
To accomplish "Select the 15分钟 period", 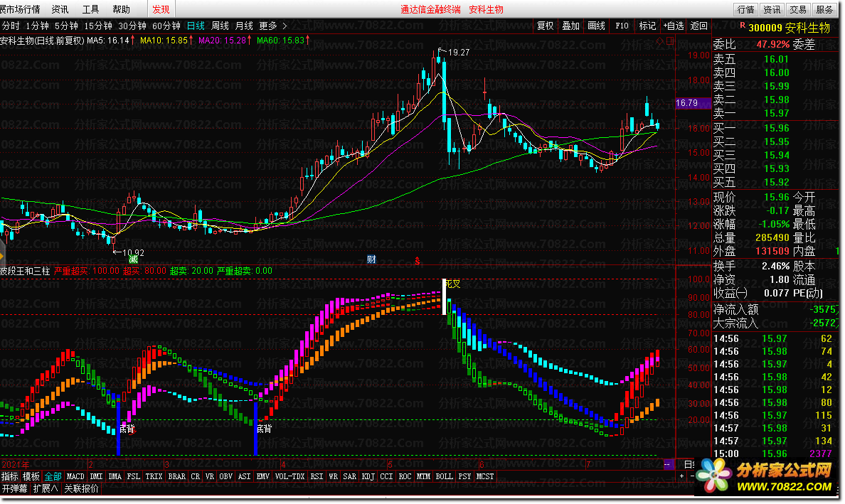I will pyautogui.click(x=98, y=26).
